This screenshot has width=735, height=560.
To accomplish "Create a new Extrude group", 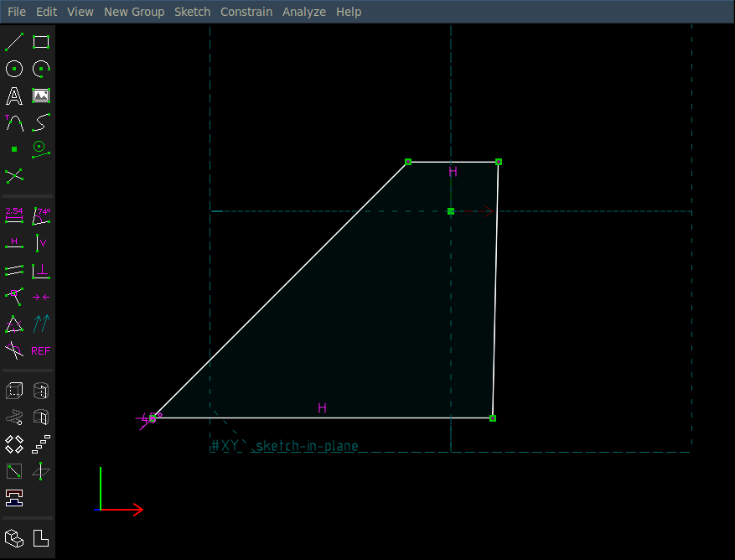I will 14,391.
